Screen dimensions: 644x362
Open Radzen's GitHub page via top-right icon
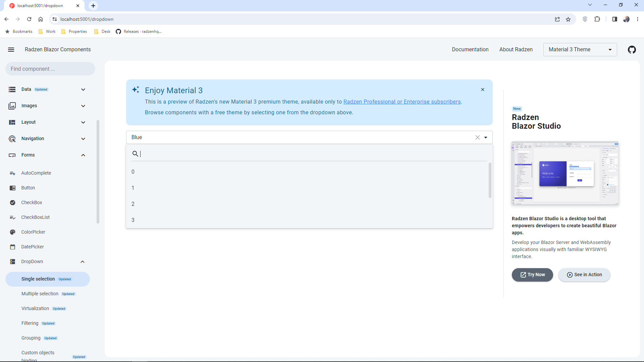pos(632,49)
